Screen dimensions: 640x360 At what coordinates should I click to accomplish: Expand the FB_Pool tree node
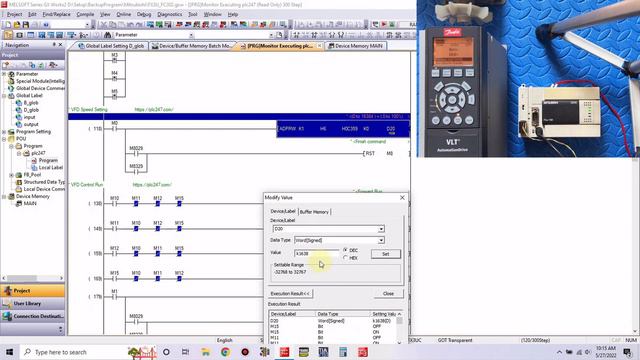(11, 175)
